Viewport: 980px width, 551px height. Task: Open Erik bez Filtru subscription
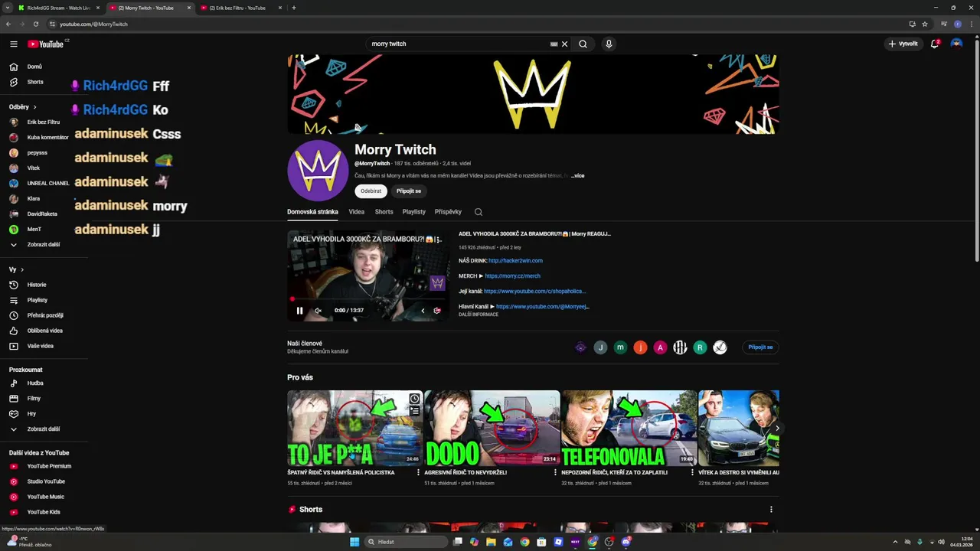43,122
